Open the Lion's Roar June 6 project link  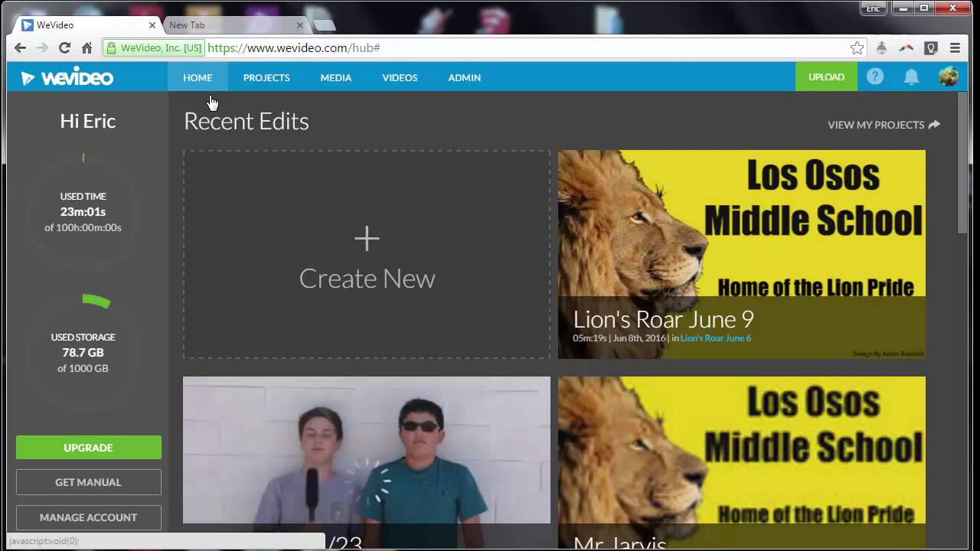(716, 338)
